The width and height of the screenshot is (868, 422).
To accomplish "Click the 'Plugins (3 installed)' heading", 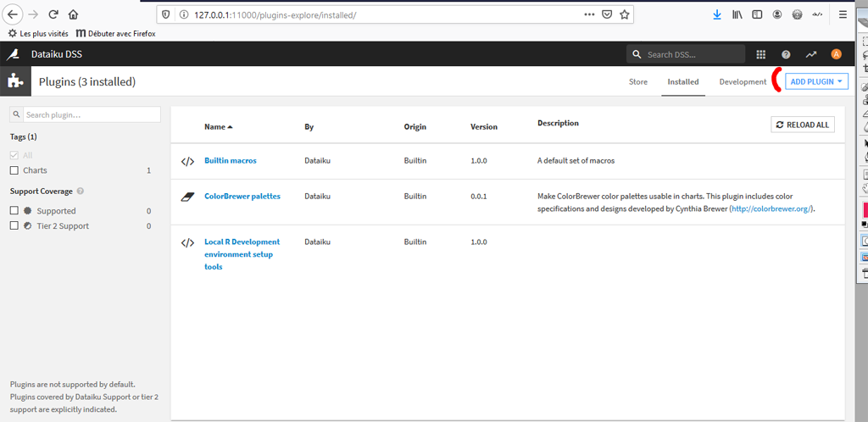I will [87, 82].
